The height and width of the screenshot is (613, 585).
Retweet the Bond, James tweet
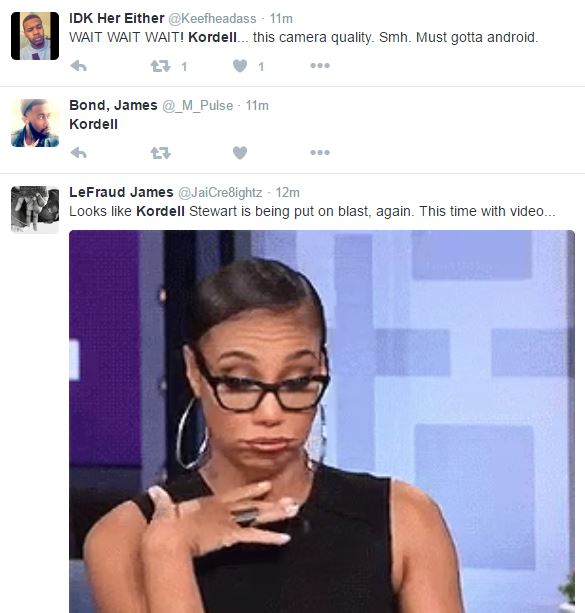pos(160,153)
